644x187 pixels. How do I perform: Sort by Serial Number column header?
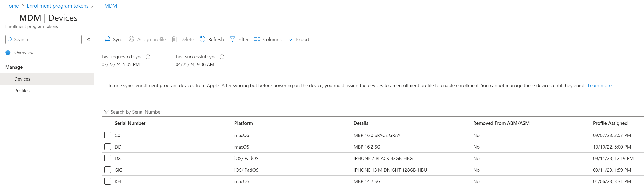tap(130, 123)
